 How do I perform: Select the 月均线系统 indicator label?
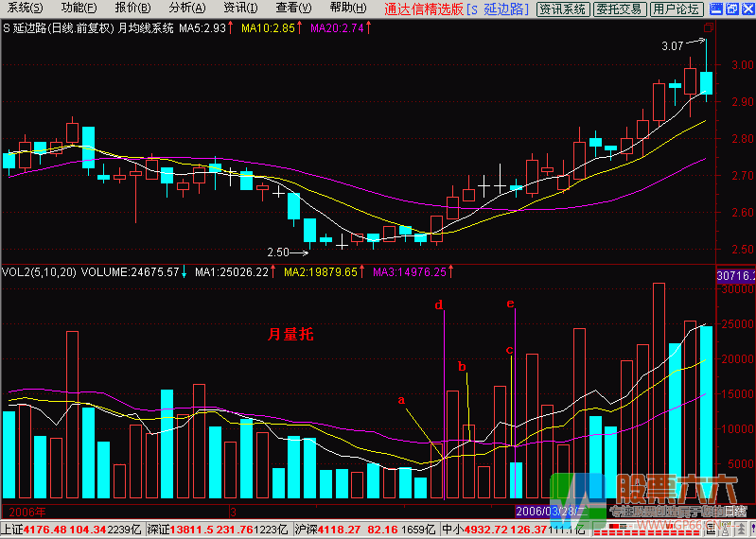[x=145, y=28]
